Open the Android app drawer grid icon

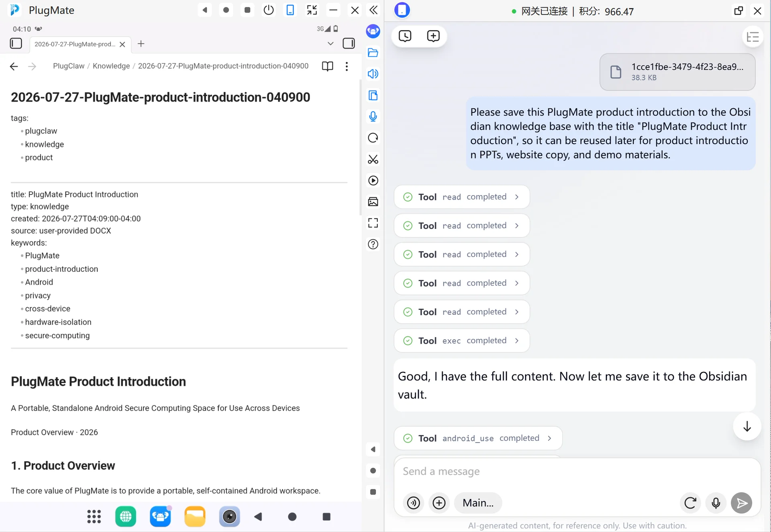[94, 517]
